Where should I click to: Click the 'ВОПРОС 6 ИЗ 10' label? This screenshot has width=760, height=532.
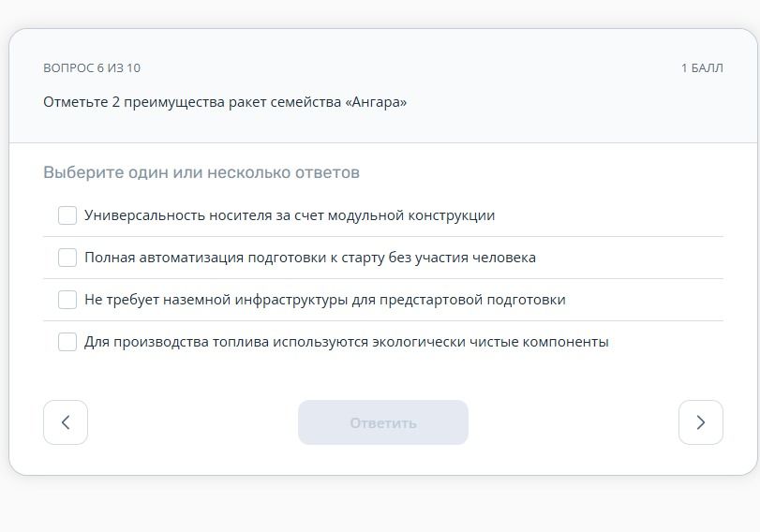click(92, 68)
